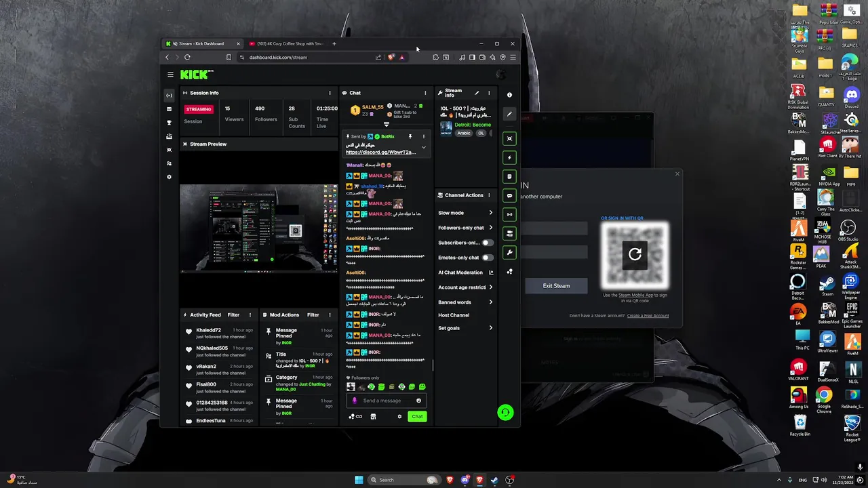This screenshot has height=488, width=868.
Task: Edit Stream info with the pencil icon
Action: click(x=477, y=93)
